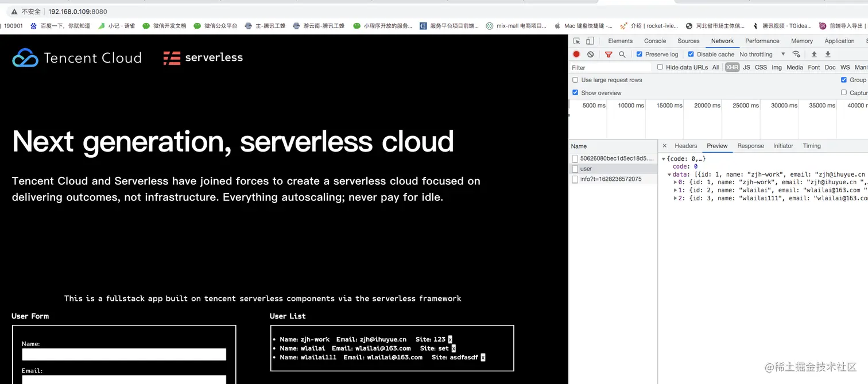Open the Application panel
The height and width of the screenshot is (384, 868).
839,41
